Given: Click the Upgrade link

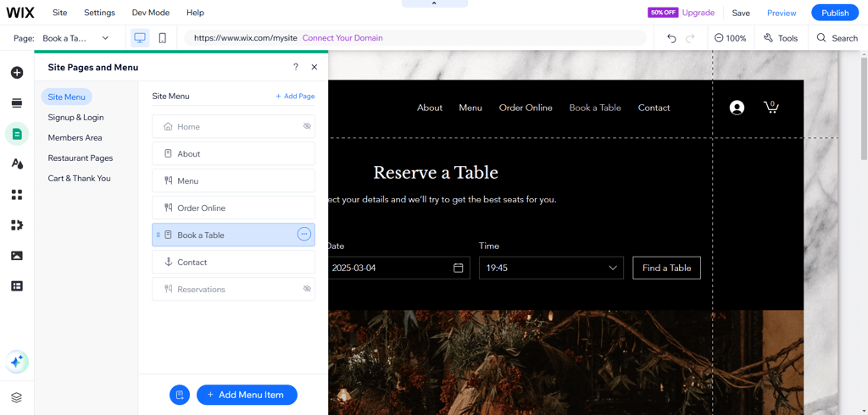Looking at the screenshot, I should (698, 12).
